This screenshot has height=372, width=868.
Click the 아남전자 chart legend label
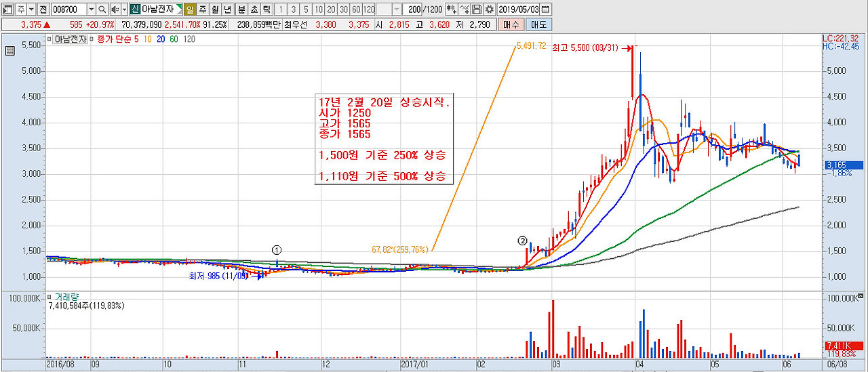[71, 39]
